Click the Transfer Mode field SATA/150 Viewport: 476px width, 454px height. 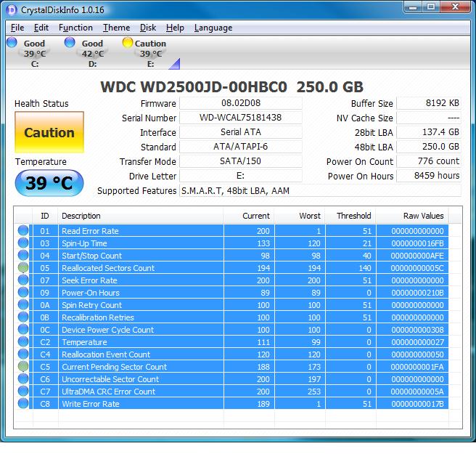[241, 161]
